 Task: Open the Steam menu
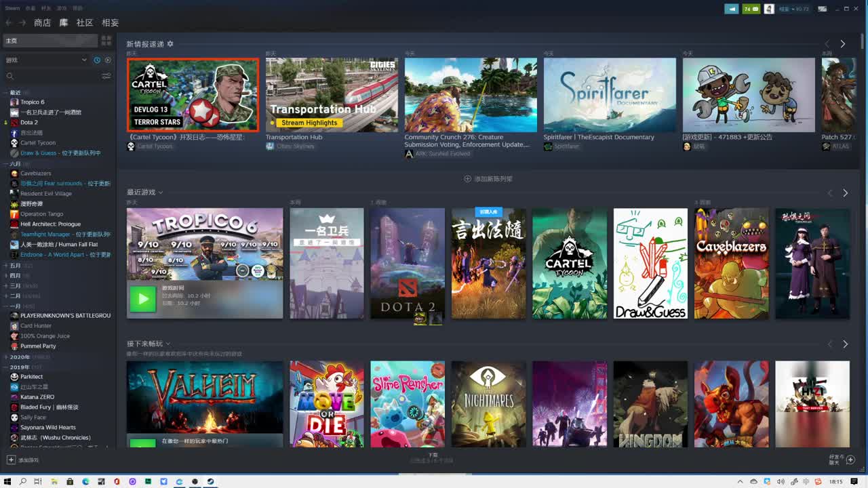coord(12,8)
